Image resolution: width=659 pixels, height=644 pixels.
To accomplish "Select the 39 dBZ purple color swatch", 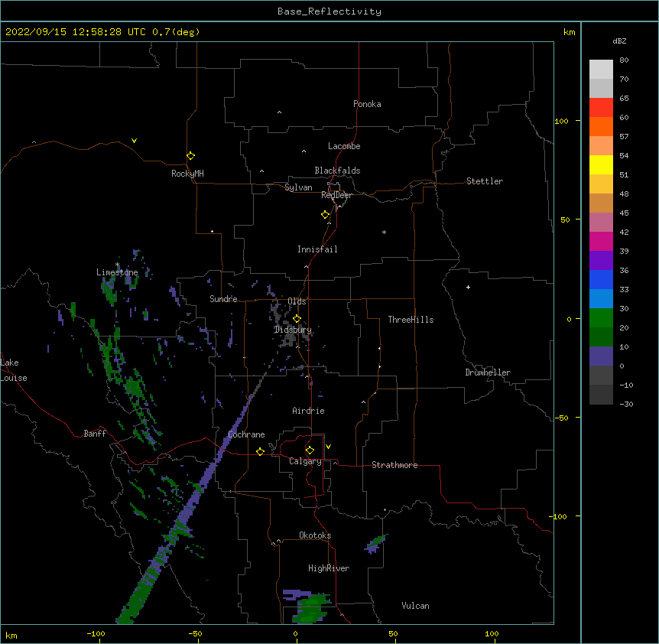I will coord(601,260).
